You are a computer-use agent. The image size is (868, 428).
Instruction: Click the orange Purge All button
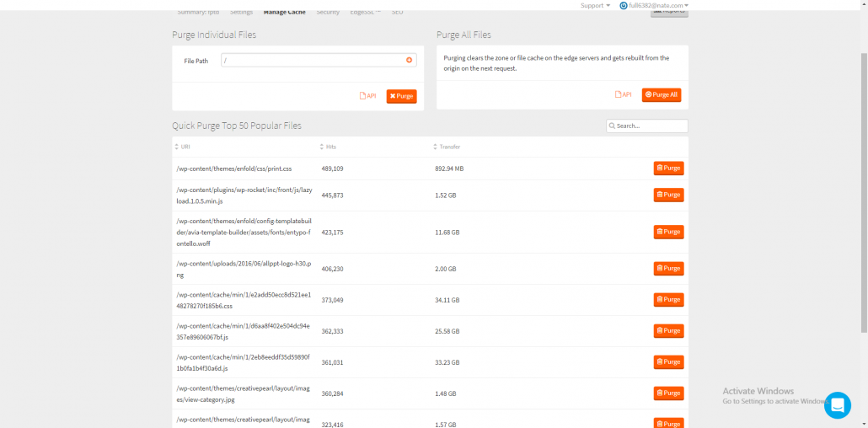pos(661,95)
